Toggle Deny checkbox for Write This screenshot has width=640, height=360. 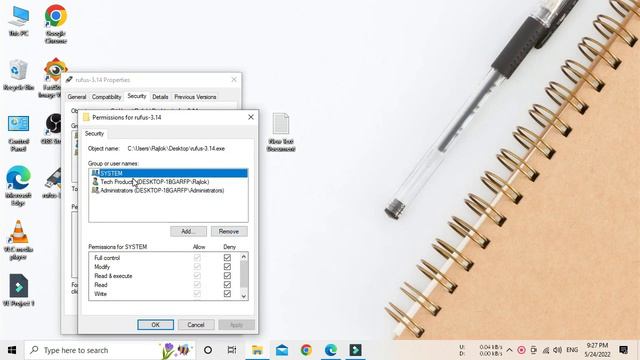227,293
